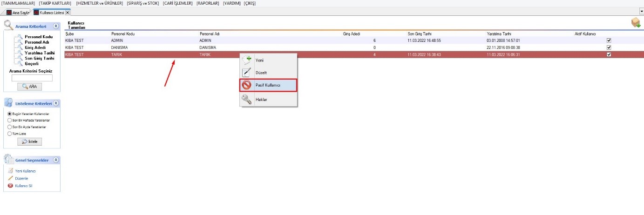Select Son Bir Haftada Yaratılanlar radio option
This screenshot has height=215, width=644.
click(9, 120)
